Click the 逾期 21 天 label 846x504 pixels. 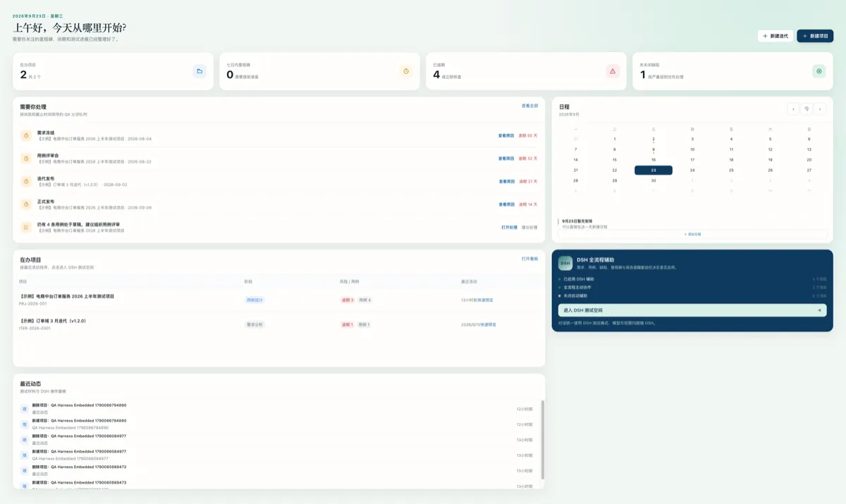tap(528, 181)
